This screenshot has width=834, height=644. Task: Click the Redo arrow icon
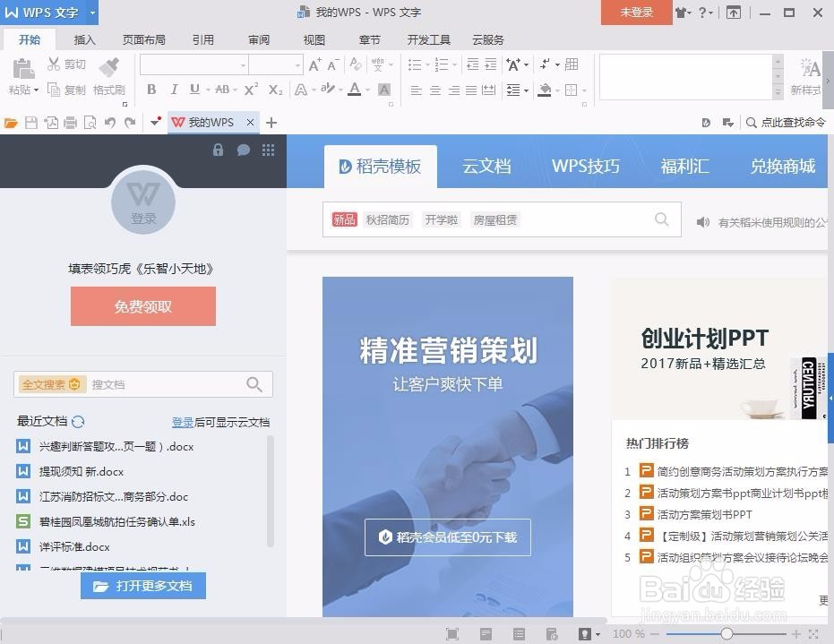130,123
